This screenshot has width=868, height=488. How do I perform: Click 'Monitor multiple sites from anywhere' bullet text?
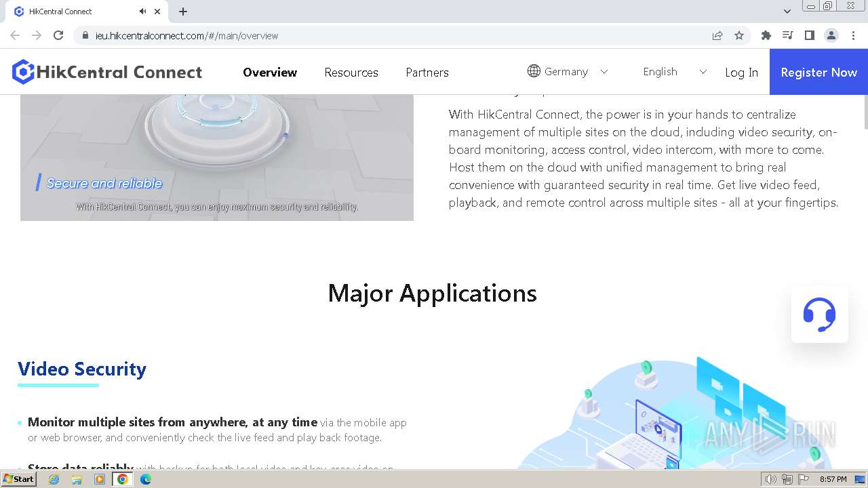pyautogui.click(x=172, y=422)
